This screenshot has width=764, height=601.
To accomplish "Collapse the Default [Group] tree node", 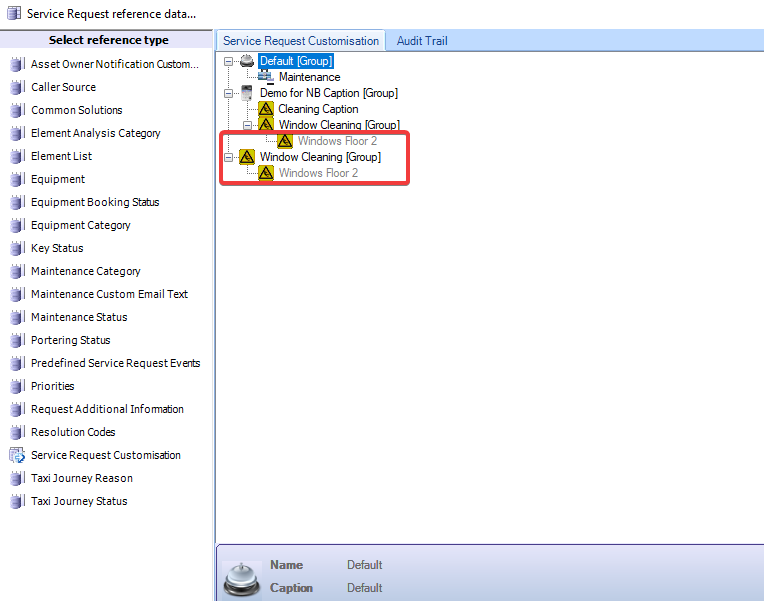I will click(229, 61).
